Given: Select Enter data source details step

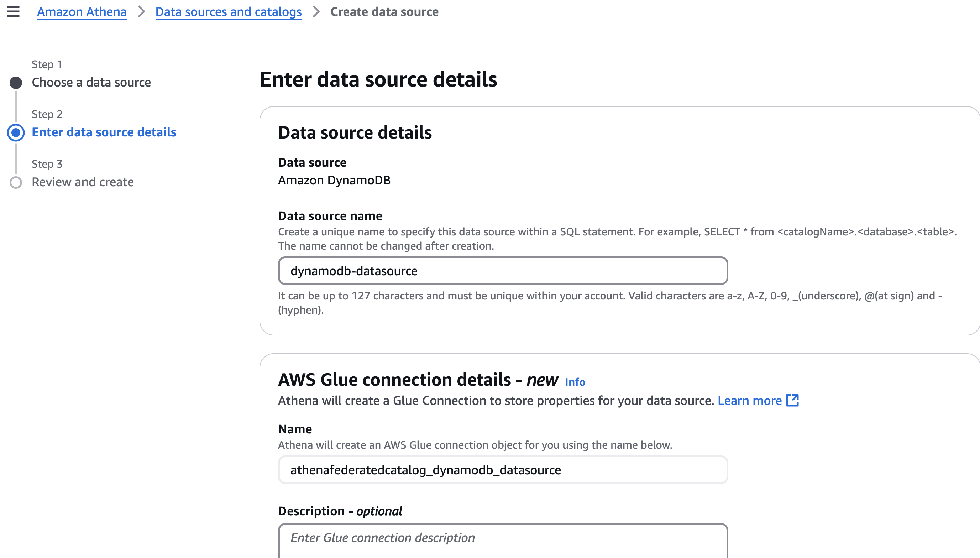Looking at the screenshot, I should click(104, 132).
